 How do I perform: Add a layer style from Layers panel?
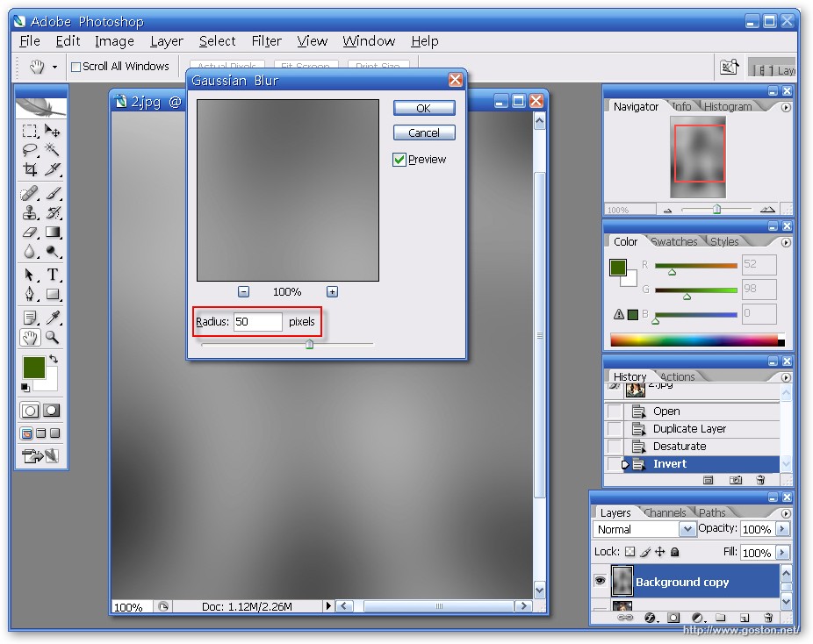(x=651, y=618)
